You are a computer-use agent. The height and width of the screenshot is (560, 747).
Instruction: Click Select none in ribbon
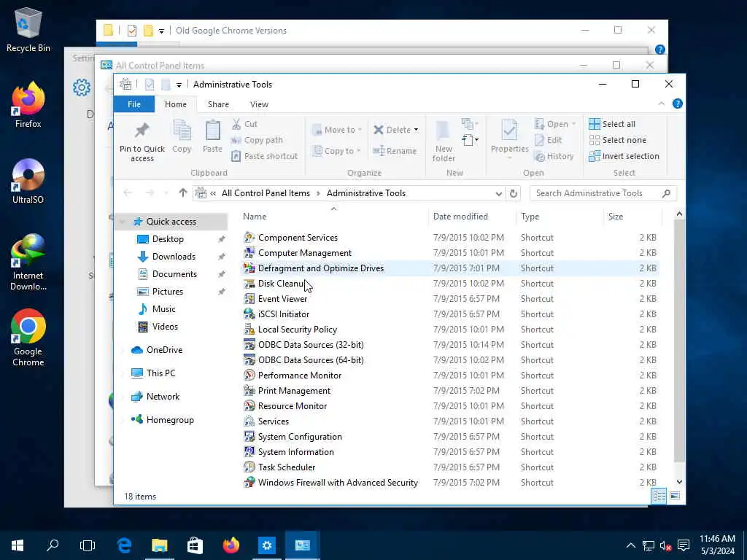tap(618, 140)
